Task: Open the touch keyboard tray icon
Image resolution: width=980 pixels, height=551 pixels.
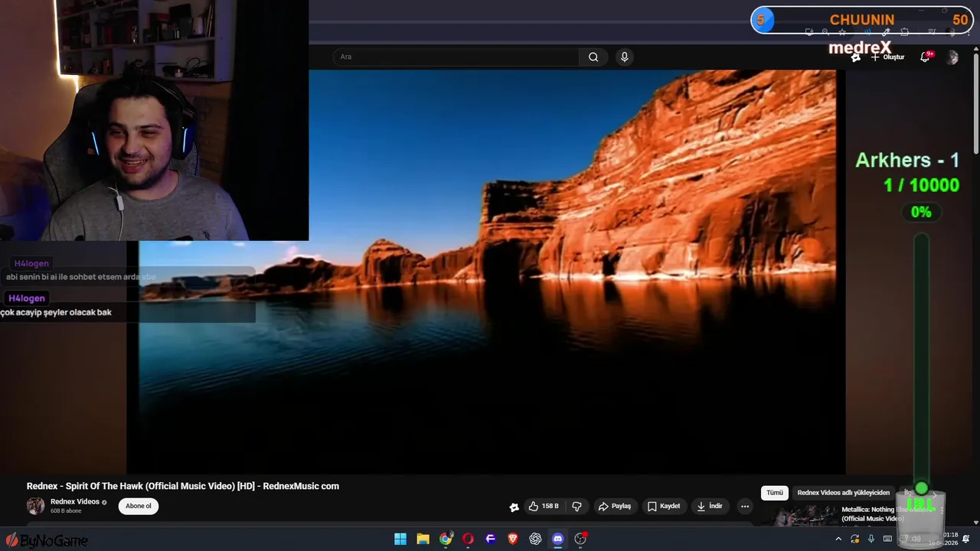Action: [x=887, y=539]
